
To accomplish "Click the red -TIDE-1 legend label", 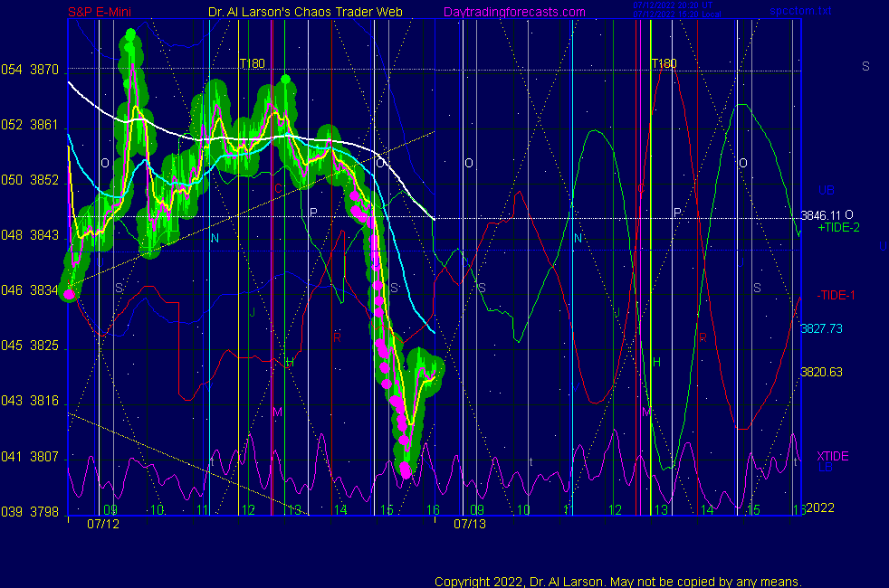I will [836, 295].
